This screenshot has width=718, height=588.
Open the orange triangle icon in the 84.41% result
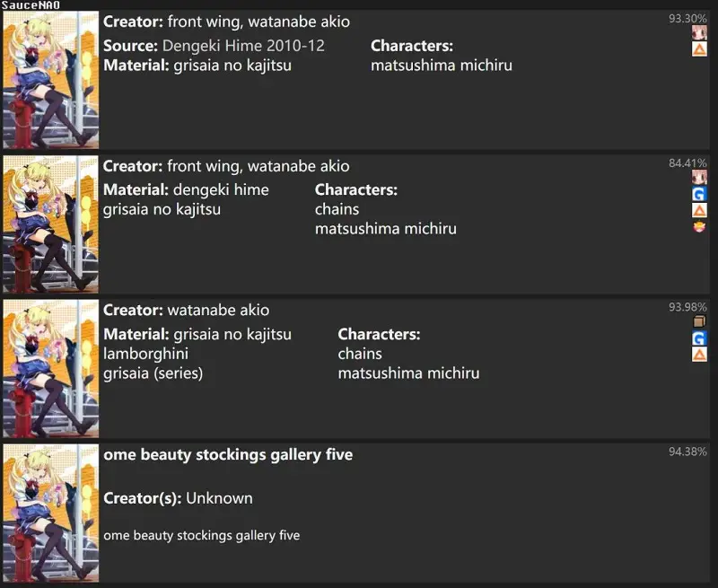click(x=699, y=210)
